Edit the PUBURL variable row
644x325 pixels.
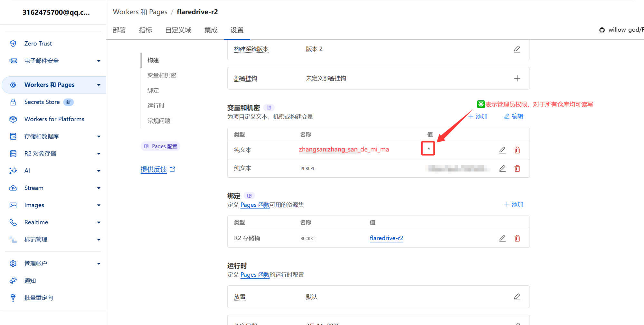(502, 168)
